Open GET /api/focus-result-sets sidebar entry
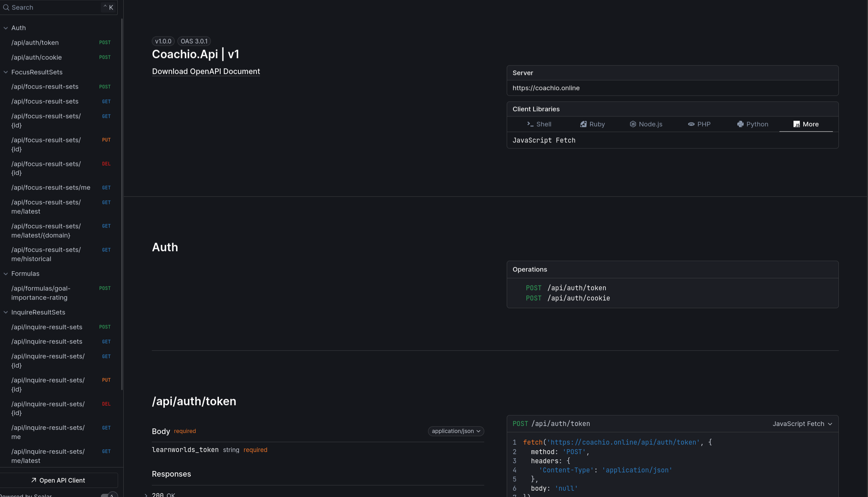 coord(60,101)
